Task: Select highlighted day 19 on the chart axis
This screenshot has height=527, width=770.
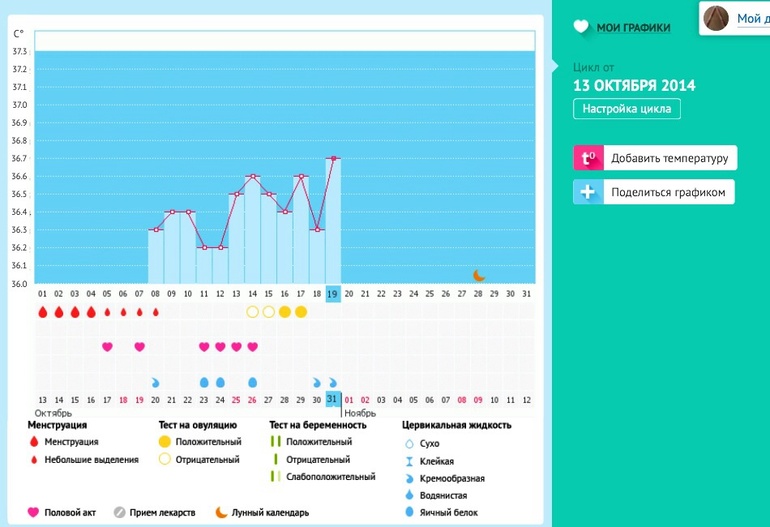Action: pyautogui.click(x=333, y=293)
